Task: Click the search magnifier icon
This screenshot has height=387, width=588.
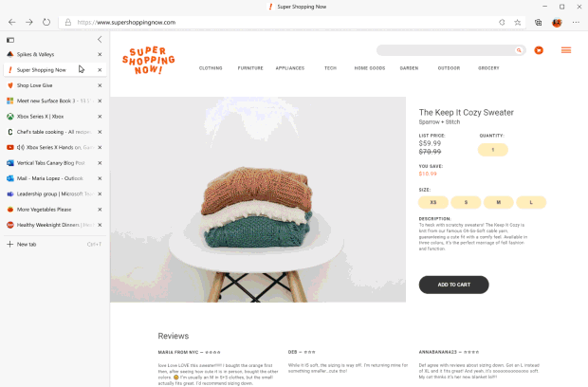Action: (x=519, y=50)
